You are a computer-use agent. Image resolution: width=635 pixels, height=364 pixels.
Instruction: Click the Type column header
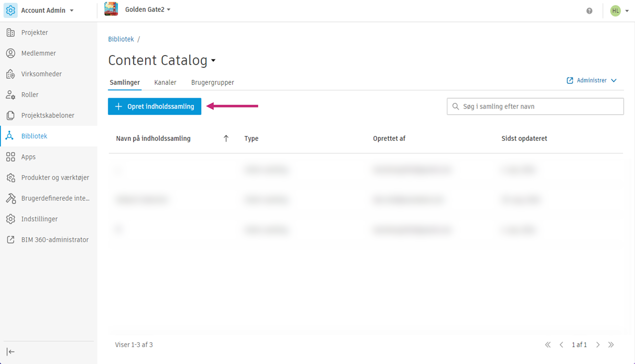point(252,139)
